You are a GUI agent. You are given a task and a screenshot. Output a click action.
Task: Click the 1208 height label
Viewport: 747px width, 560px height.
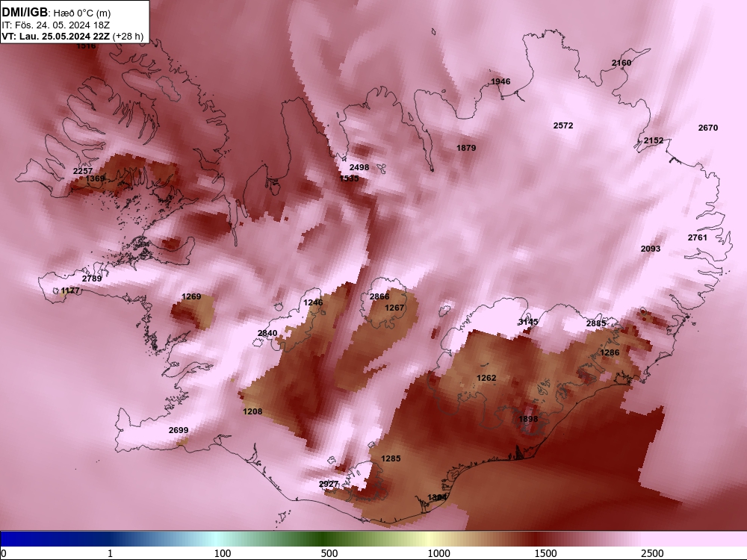click(x=252, y=411)
